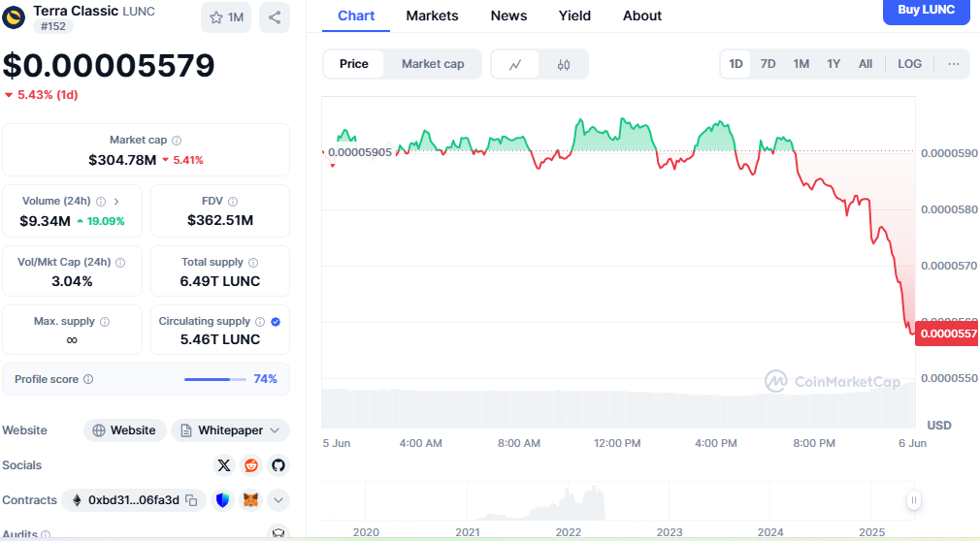The image size is (980, 541).
Task: Open the Yield tab
Action: [575, 16]
